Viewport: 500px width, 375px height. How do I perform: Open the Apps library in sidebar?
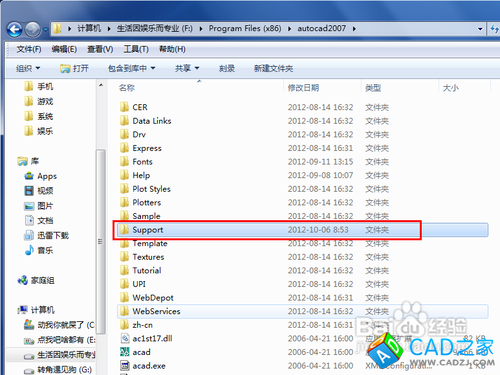pyautogui.click(x=40, y=176)
